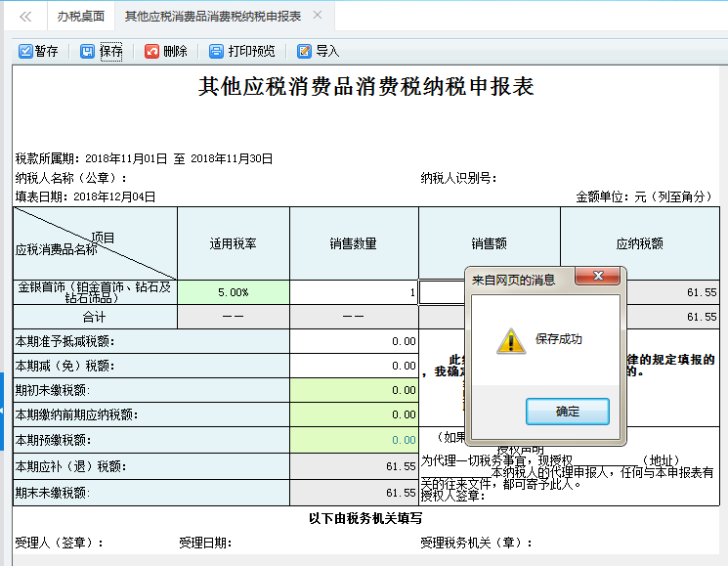Click the 保存成功 message text
The image size is (728, 566).
tap(559, 339)
